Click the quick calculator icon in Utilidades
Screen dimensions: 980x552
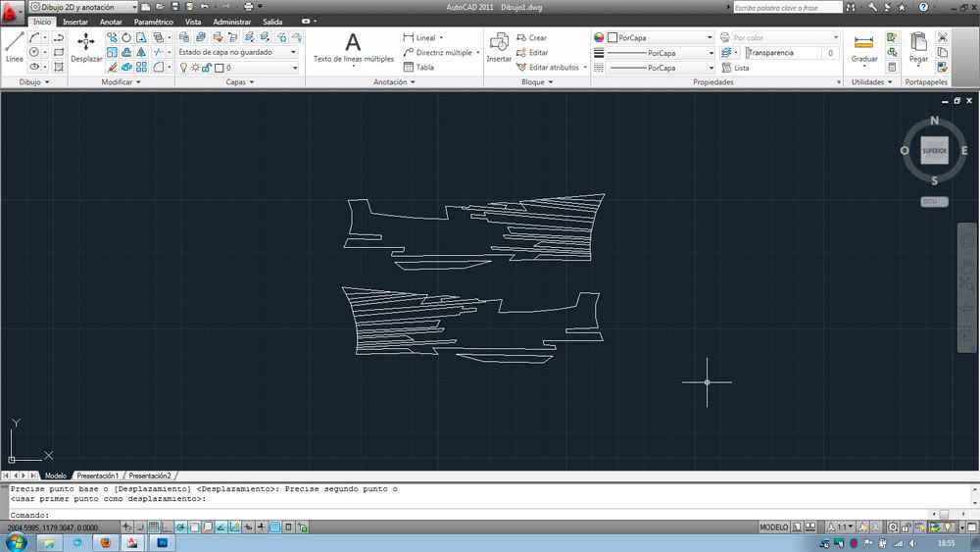893,67
